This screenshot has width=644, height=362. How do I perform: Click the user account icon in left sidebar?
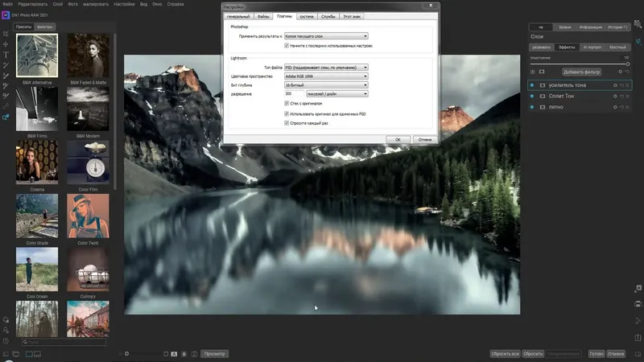(6, 330)
